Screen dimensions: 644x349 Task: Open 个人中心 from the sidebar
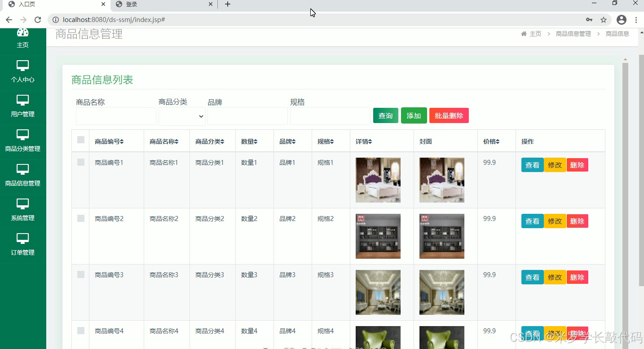click(23, 72)
